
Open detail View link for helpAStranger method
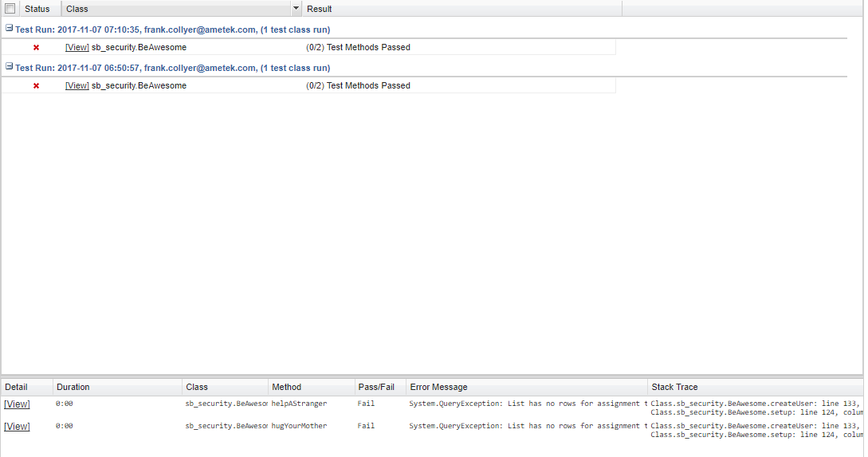click(17, 404)
